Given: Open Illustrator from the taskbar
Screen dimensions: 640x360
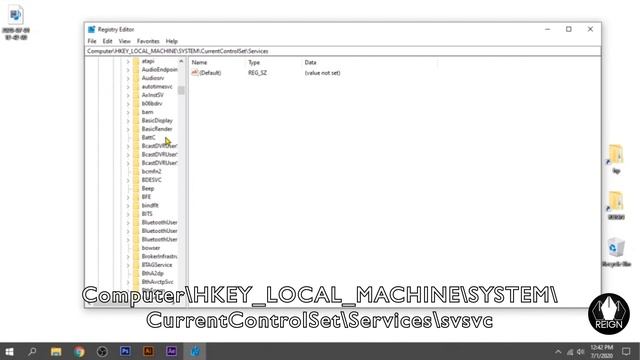Looking at the screenshot, I should [149, 351].
